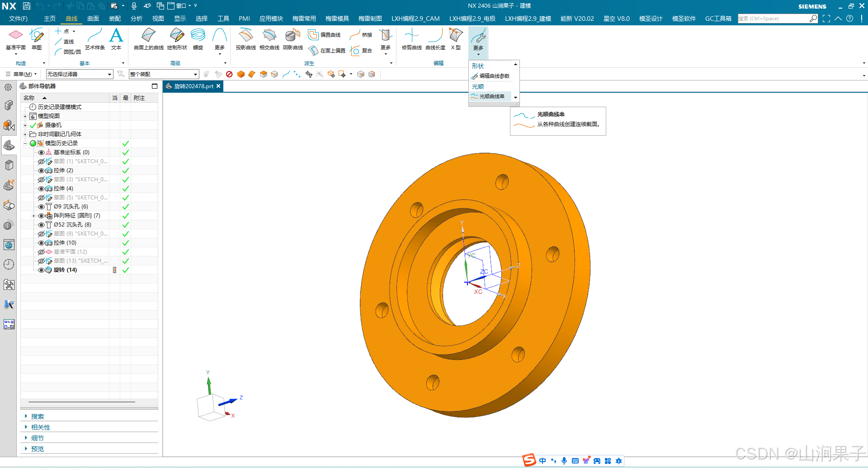Select the 偏置曲线 offset curve tool
This screenshot has width=868, height=468.
(325, 35)
